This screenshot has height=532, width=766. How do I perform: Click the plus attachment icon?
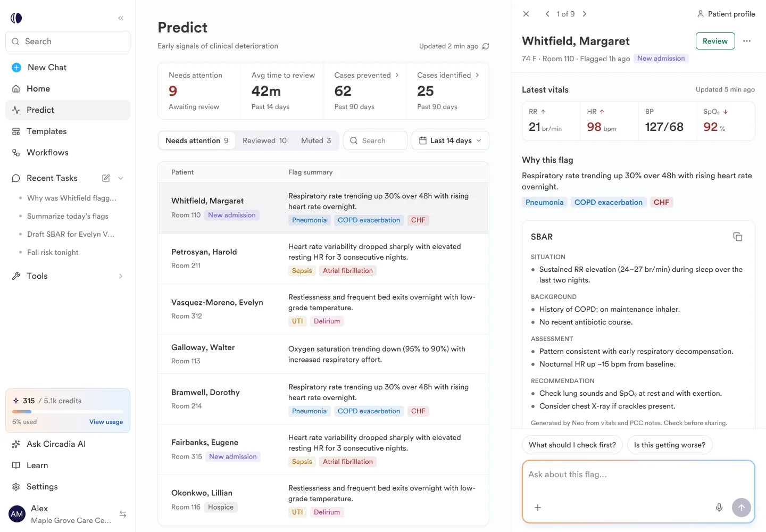538,508
